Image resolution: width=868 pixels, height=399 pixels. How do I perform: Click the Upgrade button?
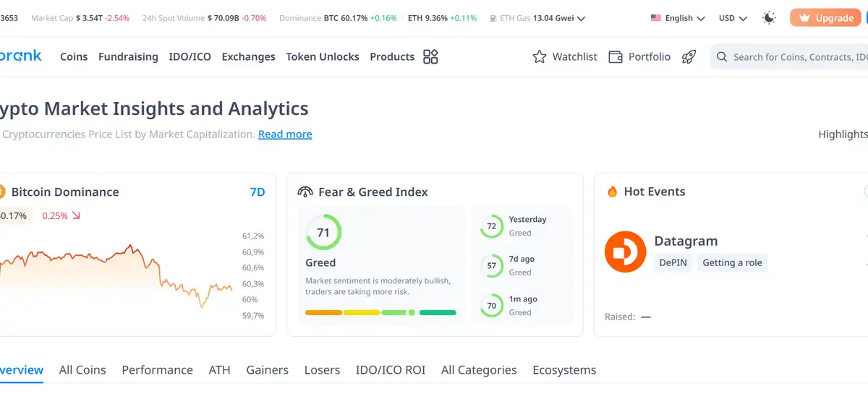point(825,18)
